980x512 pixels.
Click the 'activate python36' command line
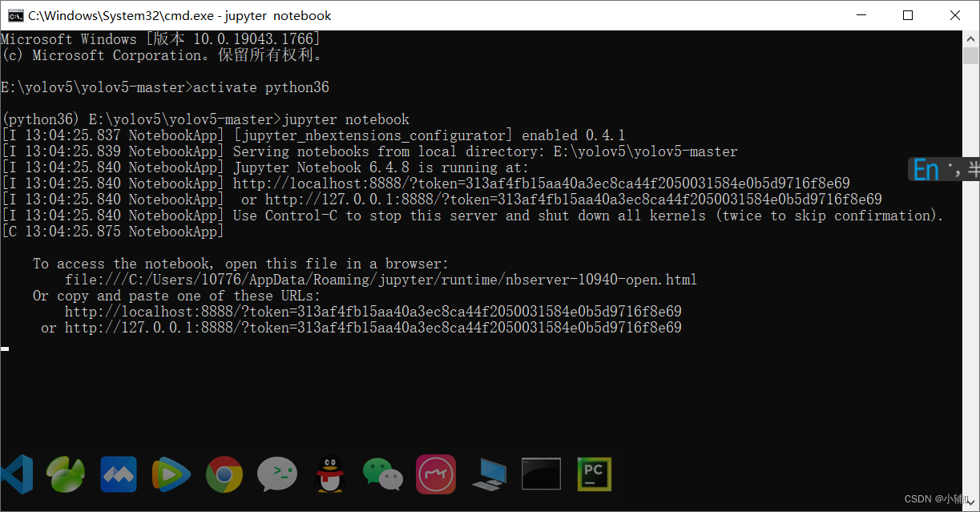pyautogui.click(x=165, y=87)
